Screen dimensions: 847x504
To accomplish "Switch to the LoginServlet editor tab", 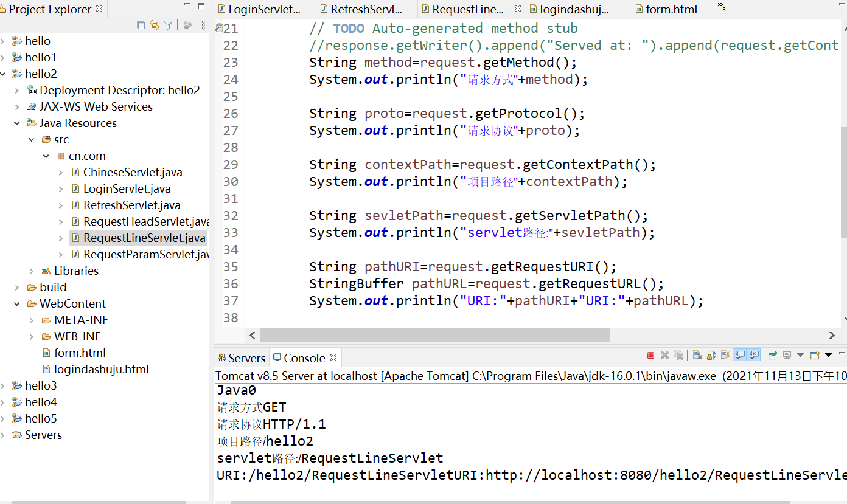I will click(x=259, y=9).
